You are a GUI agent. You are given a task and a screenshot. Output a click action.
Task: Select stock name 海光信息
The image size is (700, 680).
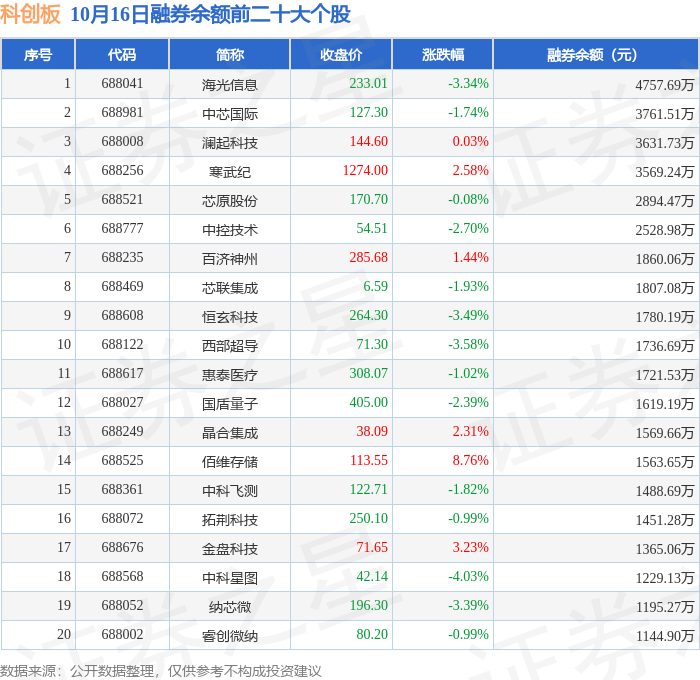coord(229,84)
